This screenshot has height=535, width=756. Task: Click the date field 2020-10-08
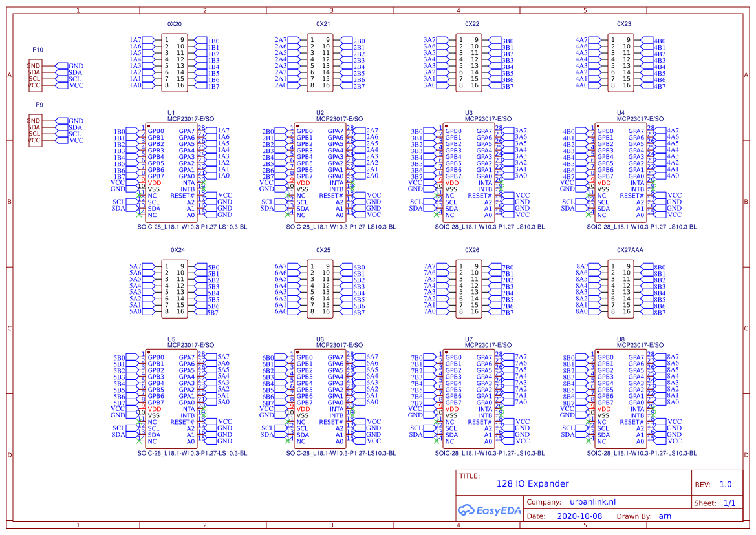coord(579,516)
